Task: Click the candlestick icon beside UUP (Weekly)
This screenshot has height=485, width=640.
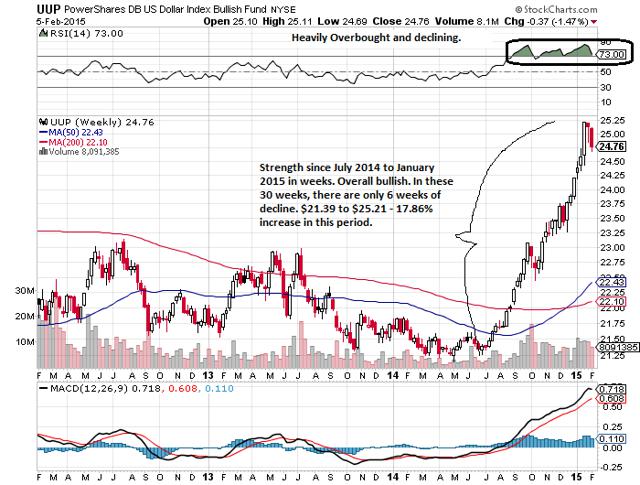Action: (x=43, y=122)
